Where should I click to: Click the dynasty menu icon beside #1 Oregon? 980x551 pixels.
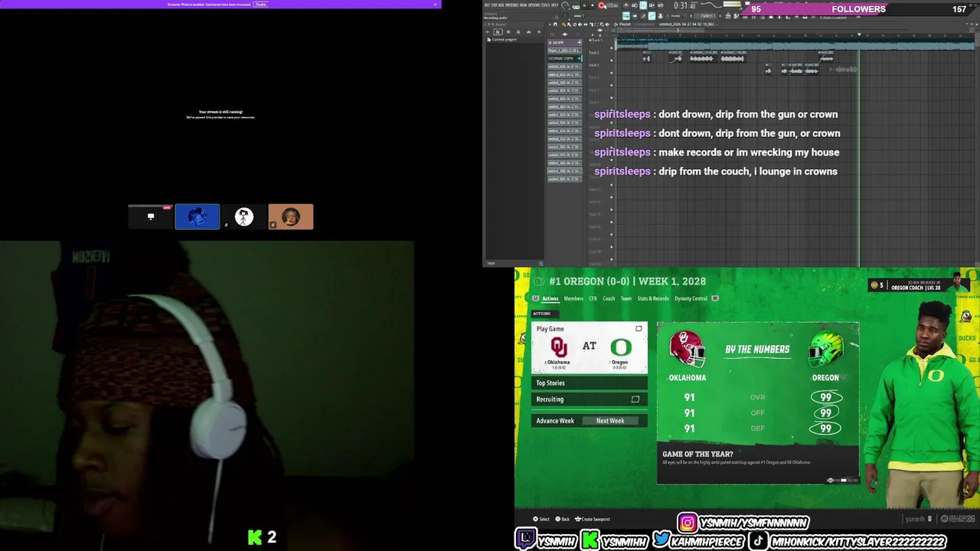coord(538,282)
